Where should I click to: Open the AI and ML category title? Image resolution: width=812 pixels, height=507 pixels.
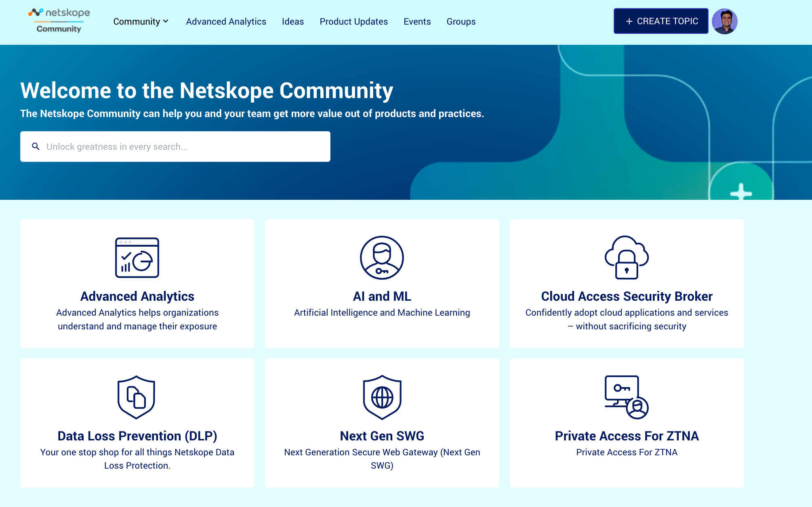coord(382,296)
